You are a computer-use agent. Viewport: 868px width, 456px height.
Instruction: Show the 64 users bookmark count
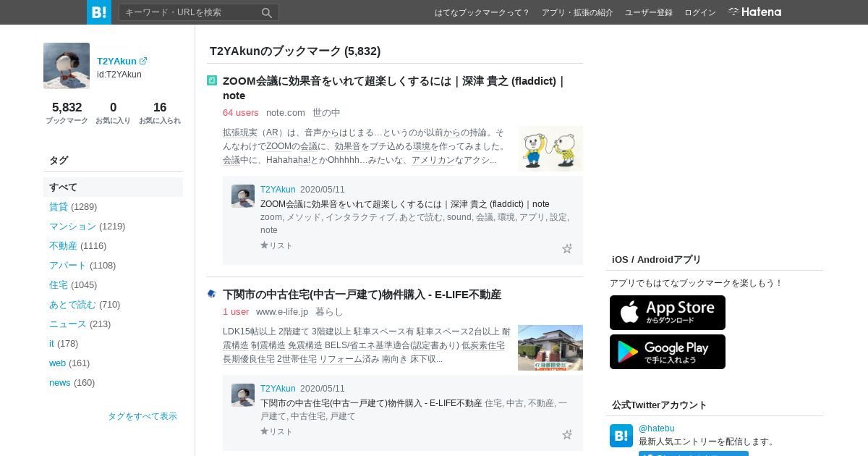coord(241,112)
